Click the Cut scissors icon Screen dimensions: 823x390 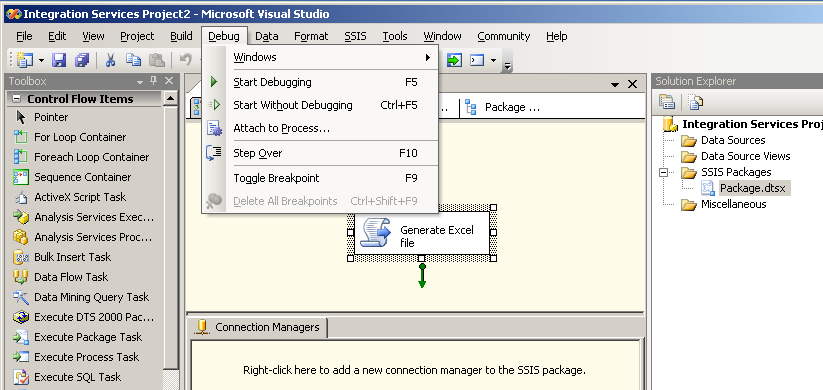(110, 60)
